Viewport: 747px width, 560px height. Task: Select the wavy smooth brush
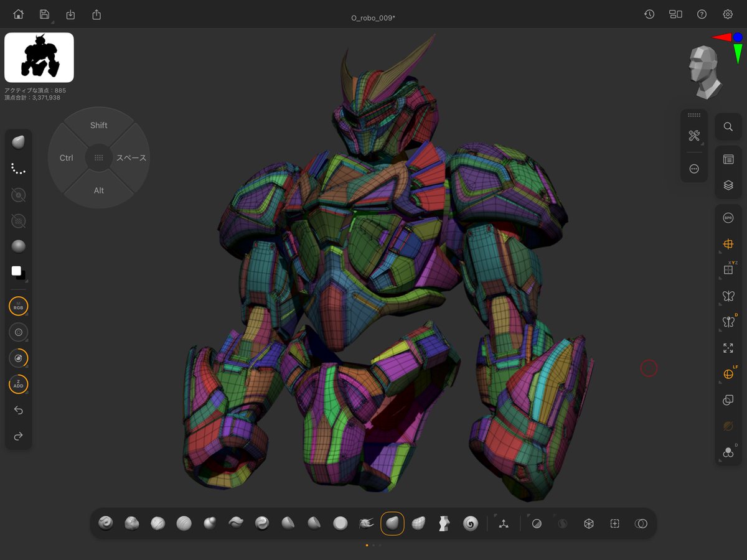click(x=236, y=523)
